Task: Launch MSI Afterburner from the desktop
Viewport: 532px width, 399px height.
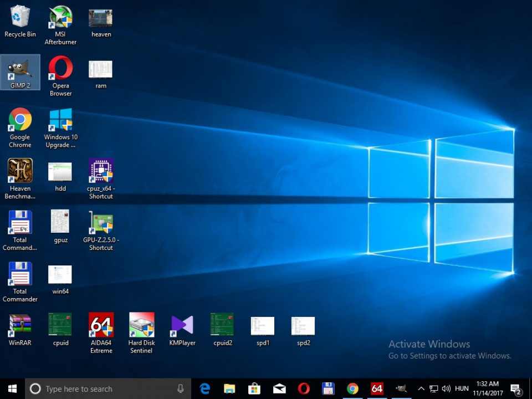Action: 60,25
